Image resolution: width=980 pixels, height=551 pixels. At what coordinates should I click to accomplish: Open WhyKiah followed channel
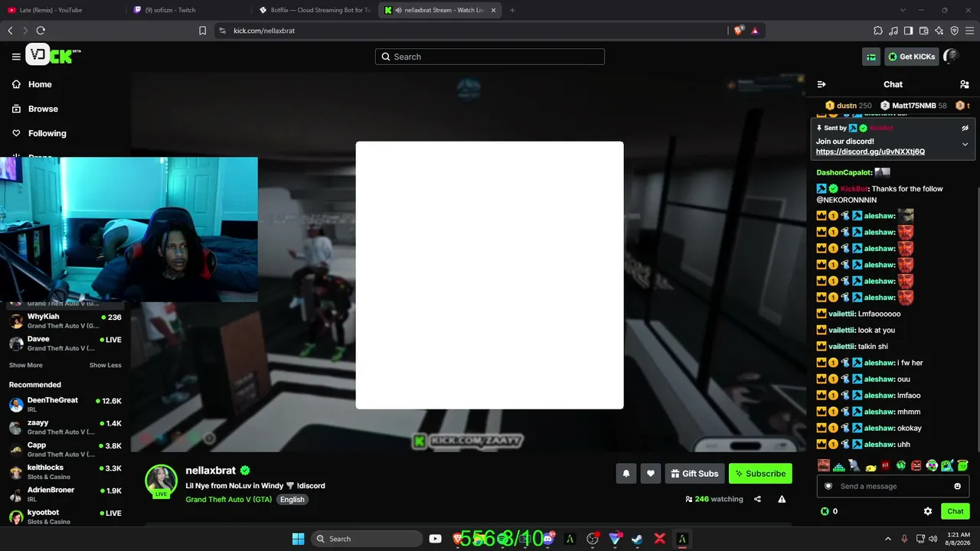65,321
